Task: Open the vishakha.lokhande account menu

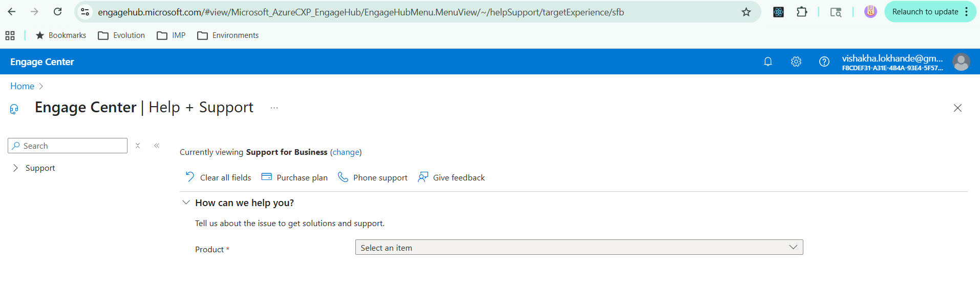Action: pos(892,62)
